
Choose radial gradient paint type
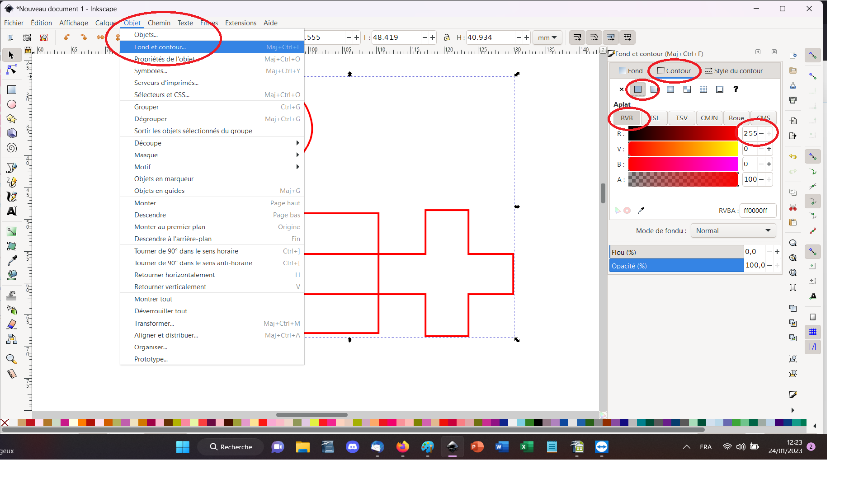coord(670,89)
